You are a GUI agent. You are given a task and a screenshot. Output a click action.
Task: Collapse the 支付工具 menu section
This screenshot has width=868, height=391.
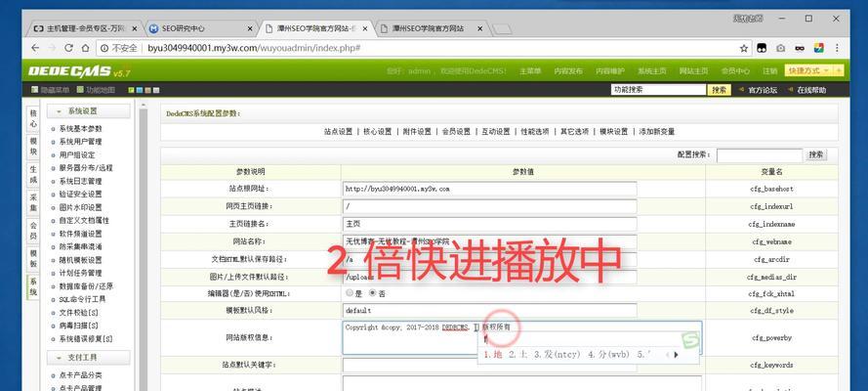[x=89, y=357]
